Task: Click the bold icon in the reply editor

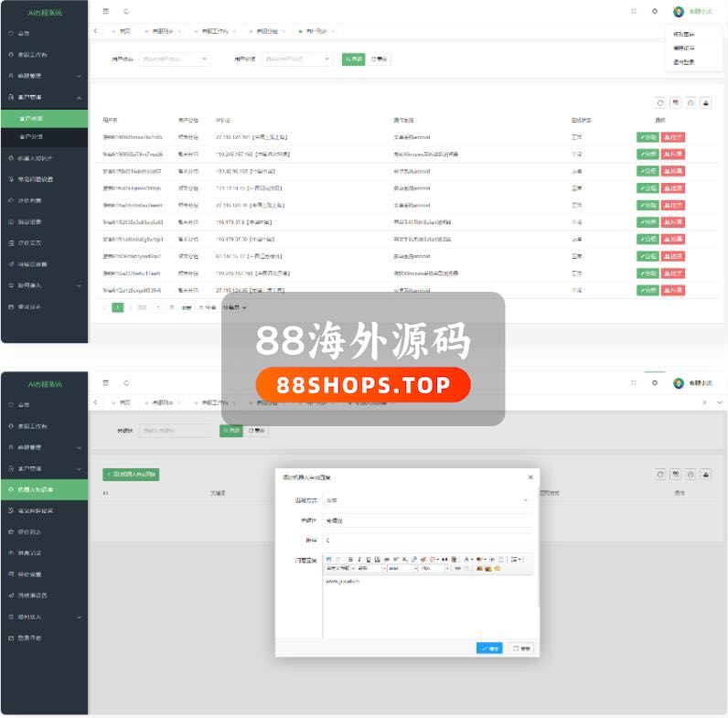Action: point(350,559)
